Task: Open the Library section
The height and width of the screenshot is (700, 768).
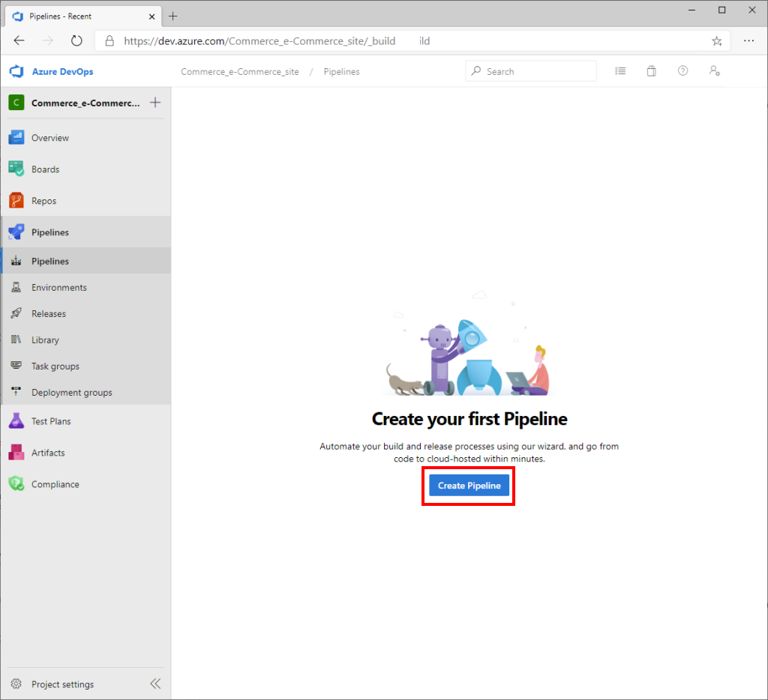Action: point(43,340)
